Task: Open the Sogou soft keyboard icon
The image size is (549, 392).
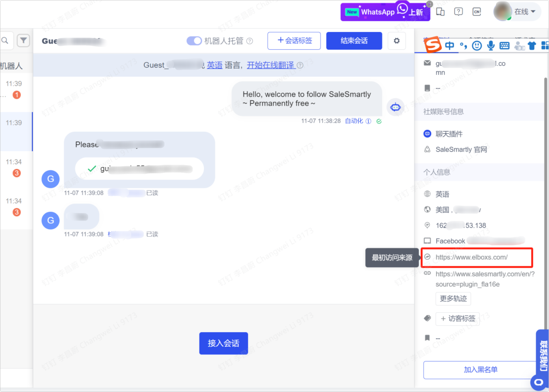Action: [x=504, y=45]
